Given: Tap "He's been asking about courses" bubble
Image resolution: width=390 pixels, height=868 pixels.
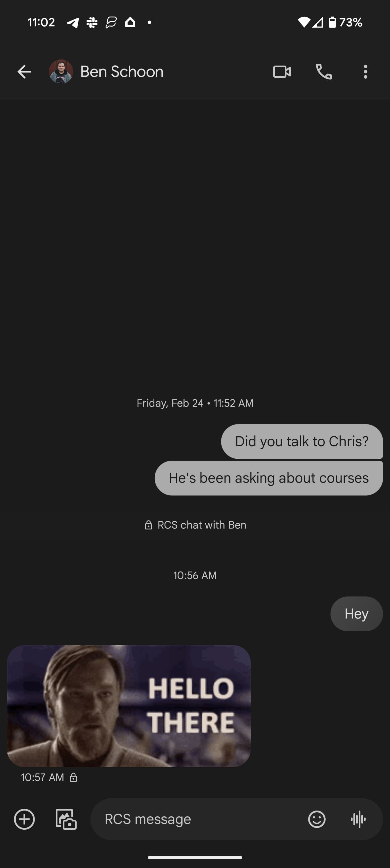Looking at the screenshot, I should click(x=269, y=478).
